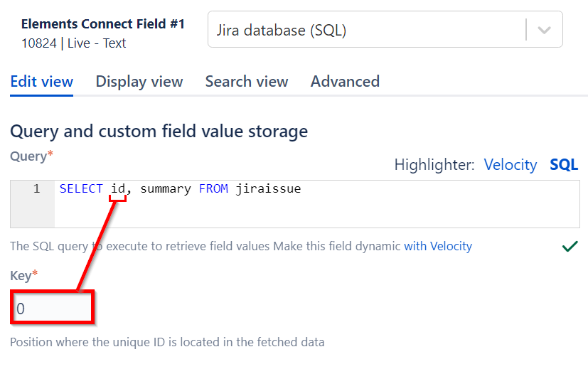Open the Display view tab
Screen dimensions: 588x369
139,81
